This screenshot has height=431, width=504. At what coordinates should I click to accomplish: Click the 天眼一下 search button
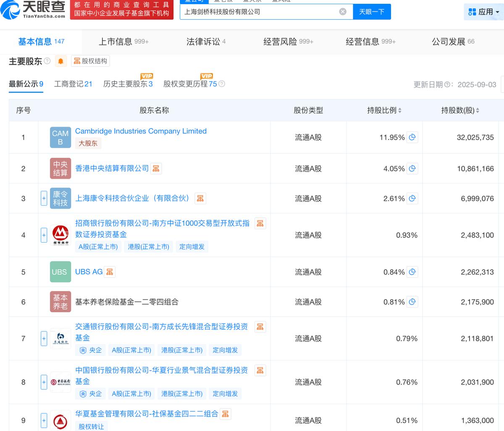click(x=372, y=12)
